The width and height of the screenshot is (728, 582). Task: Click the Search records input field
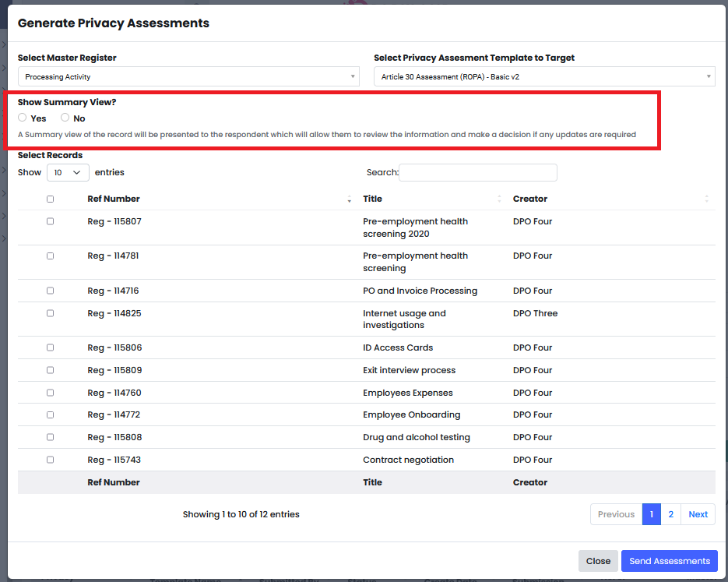tap(478, 172)
